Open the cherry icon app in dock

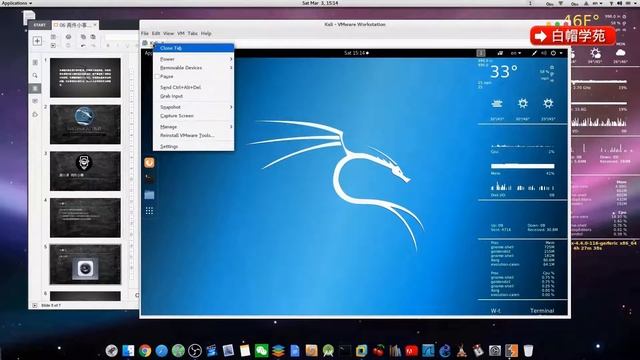(x=378, y=351)
